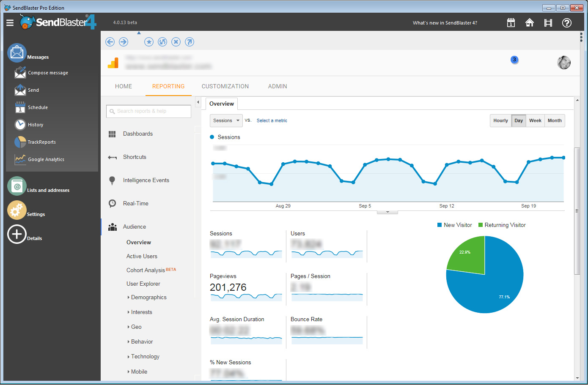Open the hamburger menu in the header
Viewport: 588px width, 385px height.
pyautogui.click(x=10, y=23)
